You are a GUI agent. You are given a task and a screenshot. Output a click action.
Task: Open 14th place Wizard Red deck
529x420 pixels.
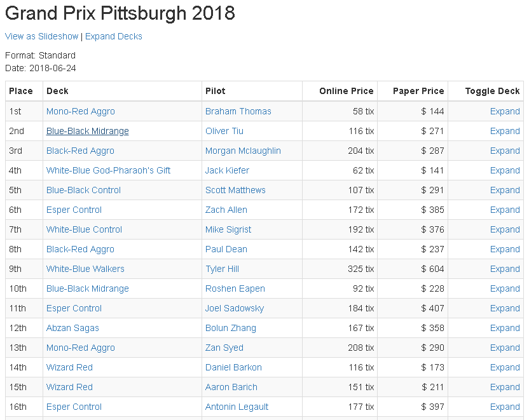point(69,367)
